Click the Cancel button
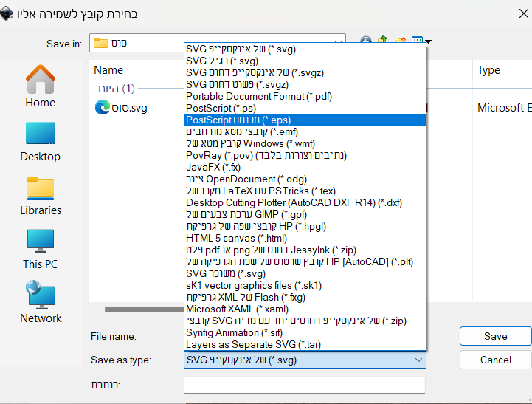Screen dimensions: 532x404 [495, 360]
